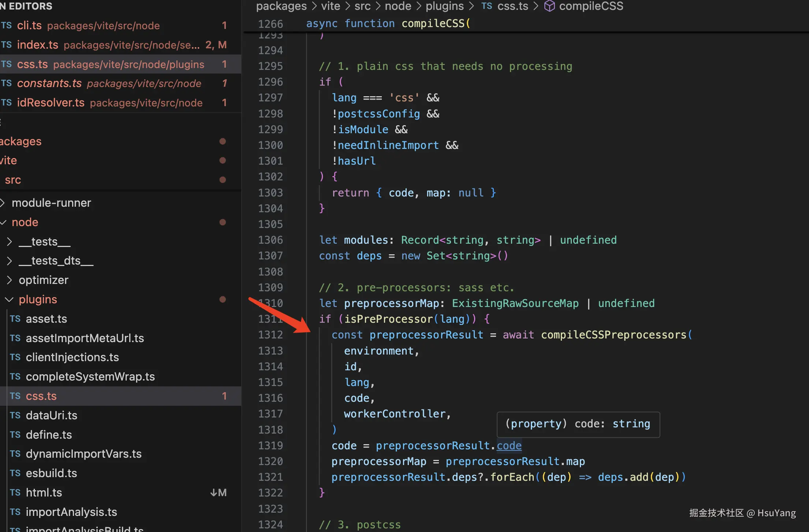The height and width of the screenshot is (532, 809).
Task: Open dynamicImportVars.ts in file tree
Action: 83,454
